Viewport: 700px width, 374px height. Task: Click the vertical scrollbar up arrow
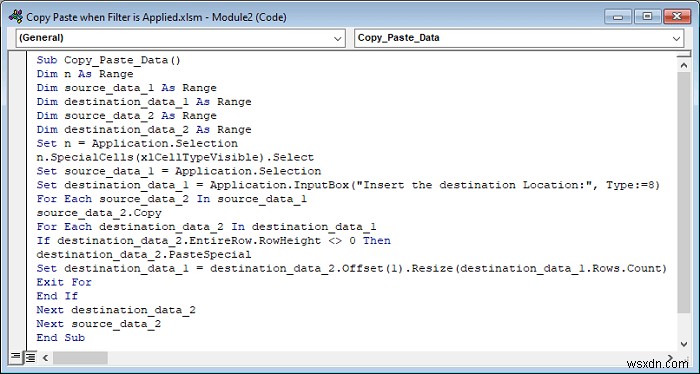(x=683, y=65)
